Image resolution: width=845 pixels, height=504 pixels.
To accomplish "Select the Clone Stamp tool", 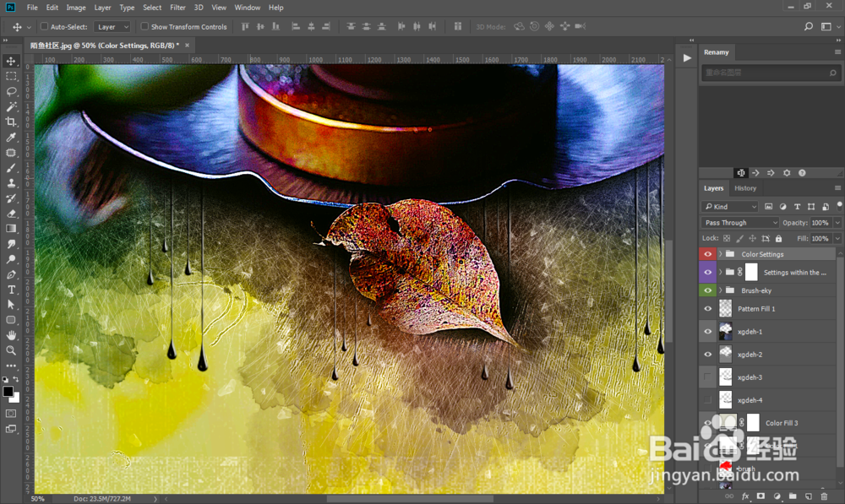I will pos(11,183).
